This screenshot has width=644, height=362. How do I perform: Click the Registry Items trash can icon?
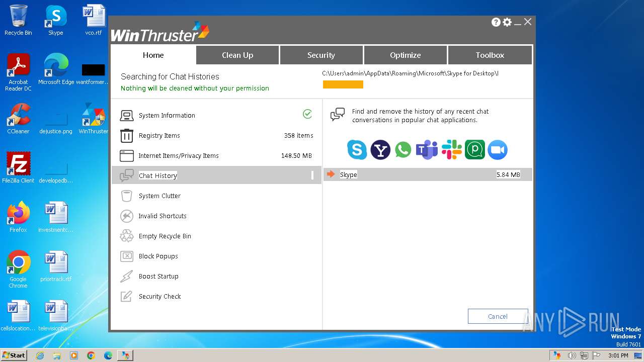click(126, 136)
